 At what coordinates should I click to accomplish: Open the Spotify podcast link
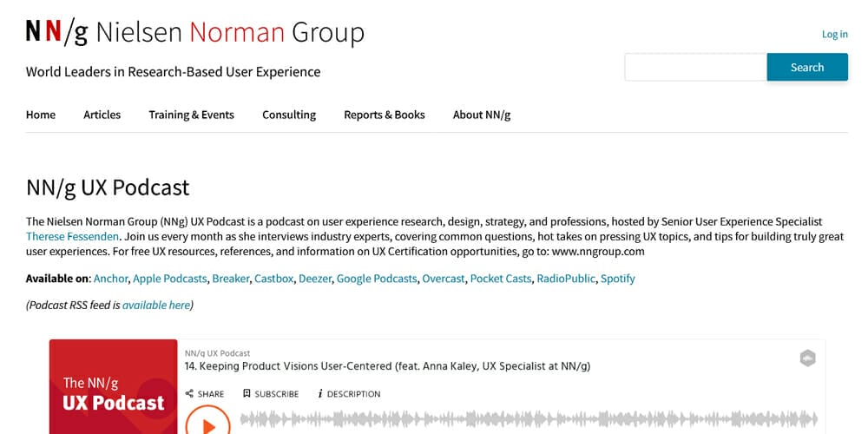click(x=618, y=279)
